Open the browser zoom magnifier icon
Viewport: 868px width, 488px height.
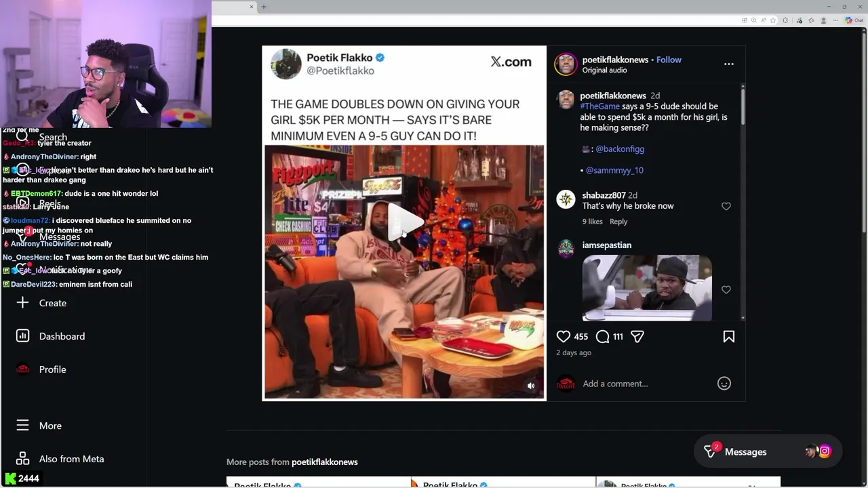coord(754,20)
